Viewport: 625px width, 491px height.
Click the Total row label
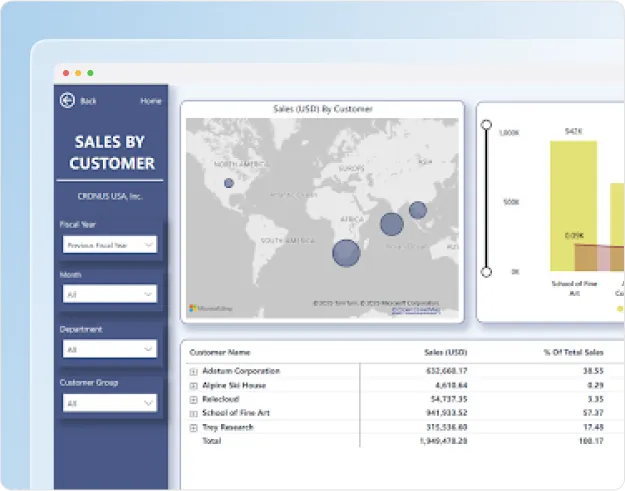pyautogui.click(x=211, y=441)
